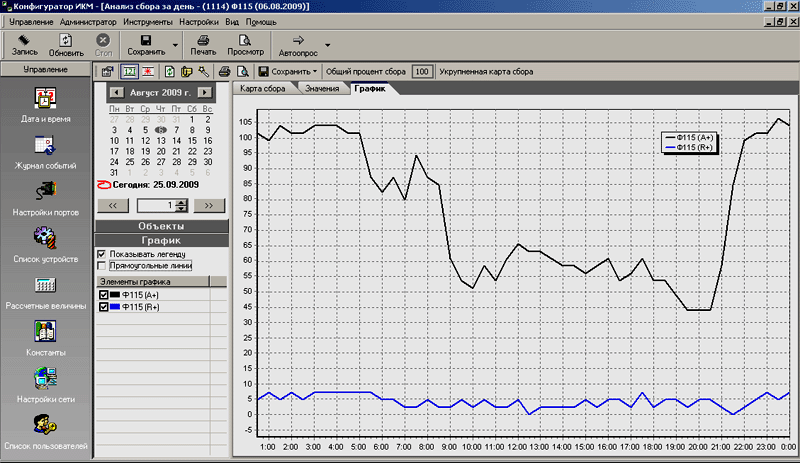Select August 13 in calendar
This screenshot has height=463, width=800.
pos(161,141)
